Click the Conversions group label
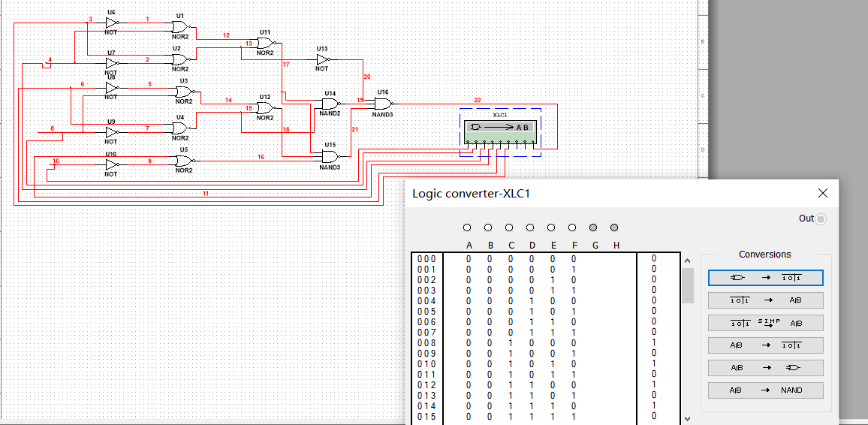Screen dimensions: 868x425 click(764, 255)
